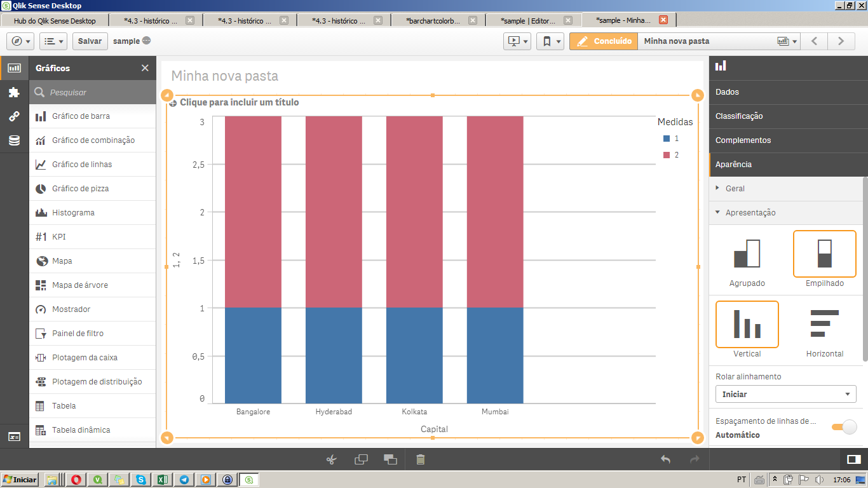Open Rolar alinhamento dropdown
The height and width of the screenshot is (488, 868).
point(785,394)
